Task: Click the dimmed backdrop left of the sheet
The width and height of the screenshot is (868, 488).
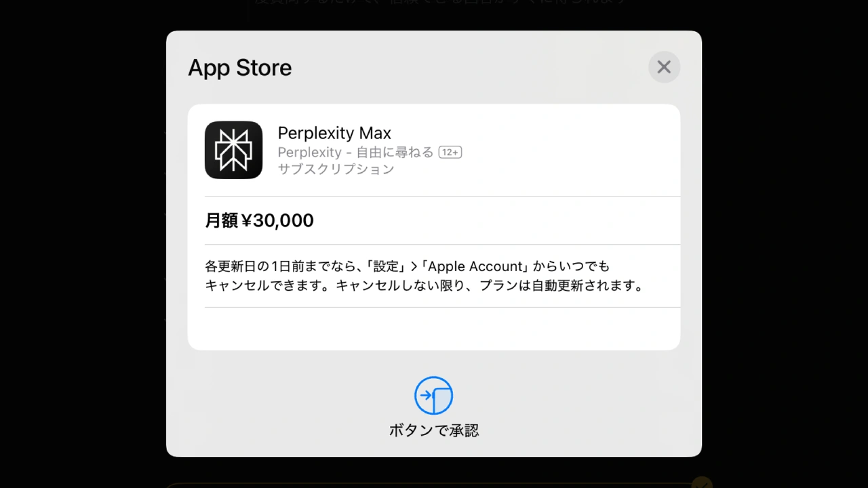Action: pyautogui.click(x=83, y=244)
